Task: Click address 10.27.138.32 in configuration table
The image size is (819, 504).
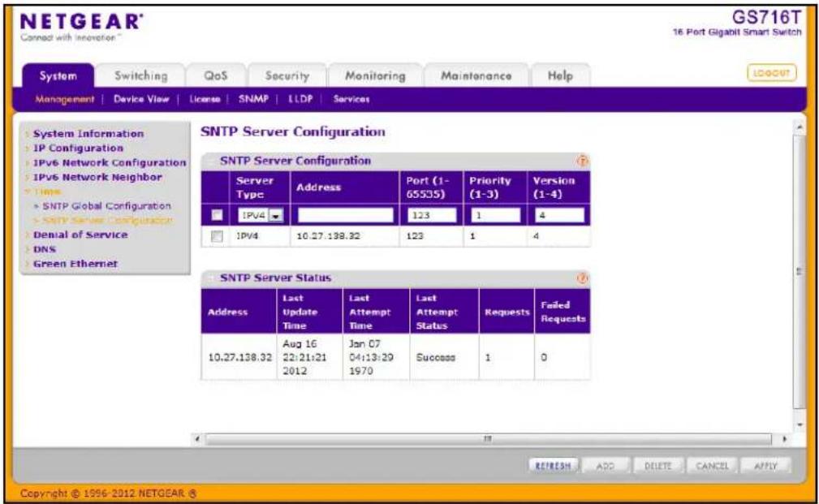Action: [x=328, y=237]
